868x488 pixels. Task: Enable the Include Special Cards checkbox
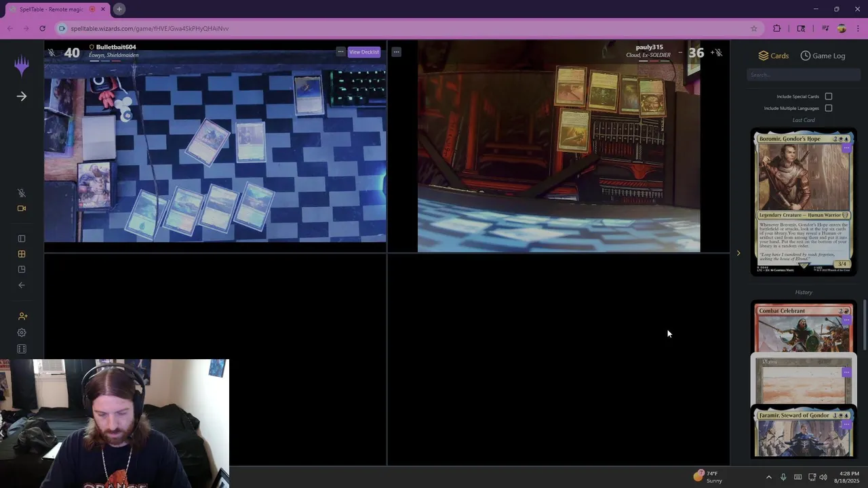coord(829,96)
